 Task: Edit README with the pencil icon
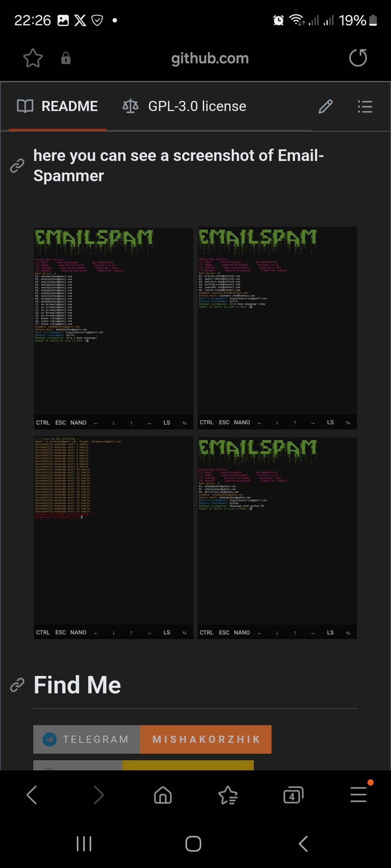point(325,107)
